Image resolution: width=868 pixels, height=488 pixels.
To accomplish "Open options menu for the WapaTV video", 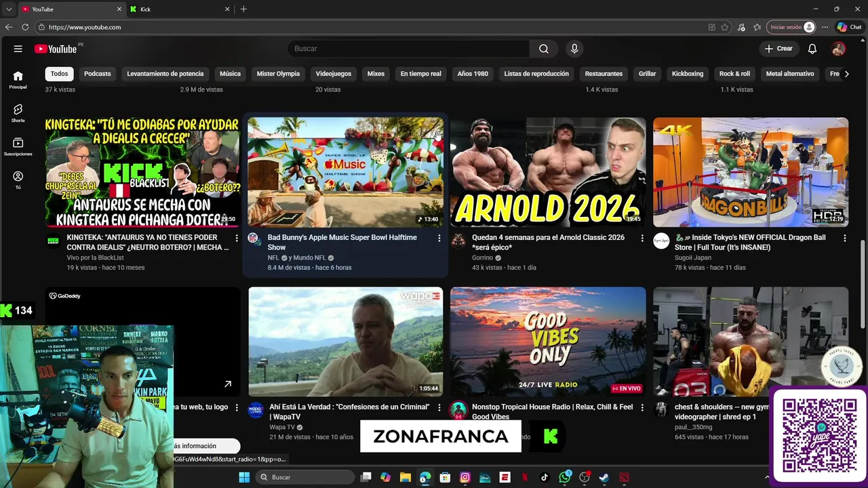I will coord(439,408).
